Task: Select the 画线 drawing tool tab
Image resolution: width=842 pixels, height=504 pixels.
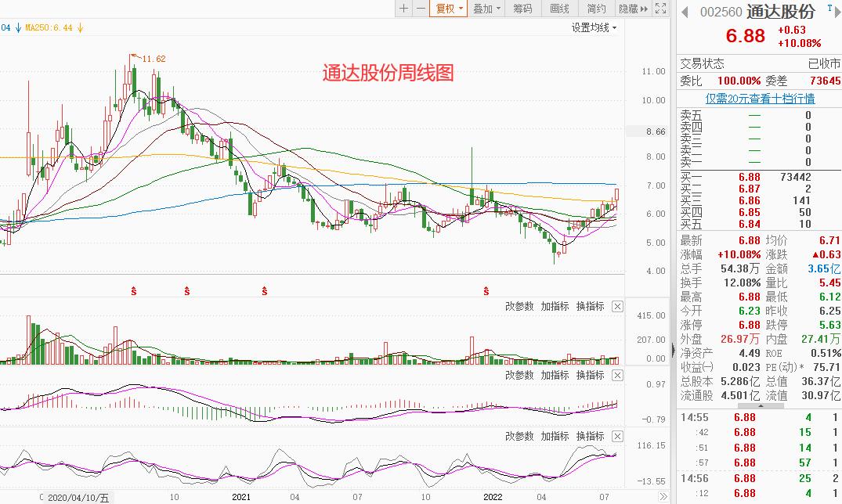Action: pos(559,8)
